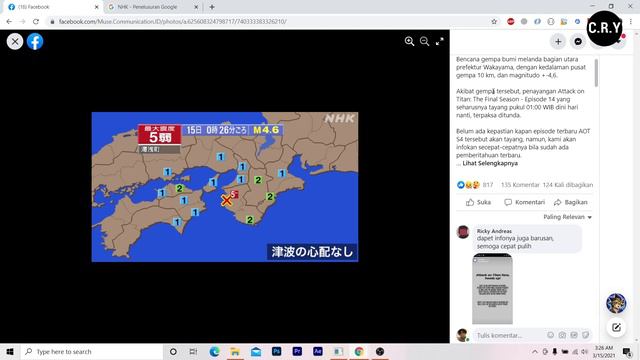Click the taskbar clock and date

604,351
